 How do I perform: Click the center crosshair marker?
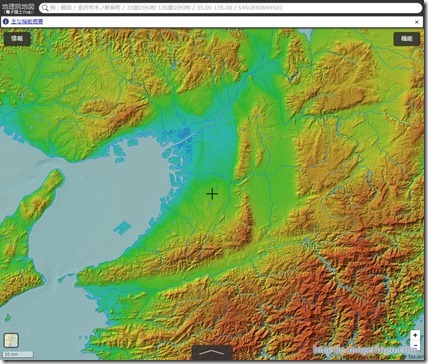(212, 194)
